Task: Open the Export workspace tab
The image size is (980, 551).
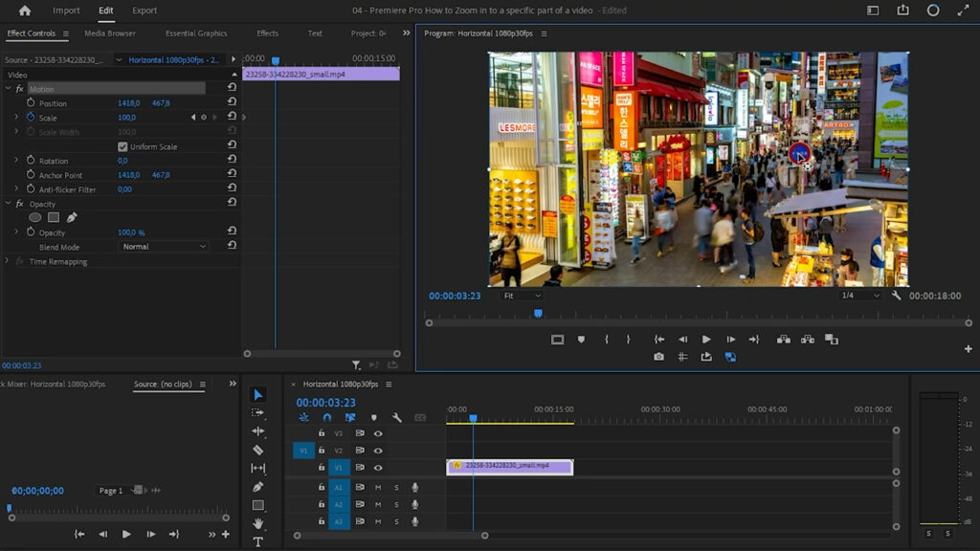Action: pyautogui.click(x=145, y=11)
